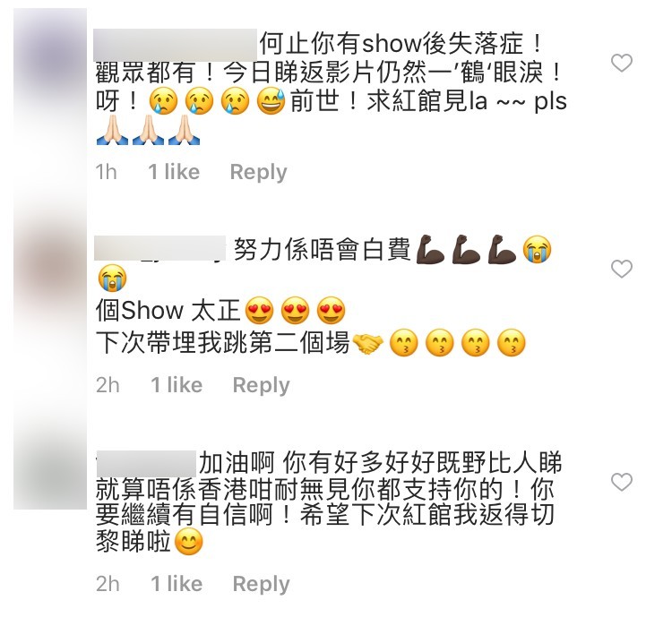The image size is (672, 626).
Task: Open avatar beside 加油啊 comment
Action: click(50, 471)
